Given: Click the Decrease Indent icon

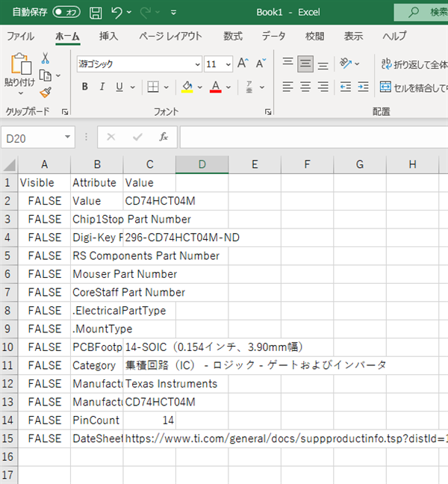Looking at the screenshot, I should (x=346, y=87).
